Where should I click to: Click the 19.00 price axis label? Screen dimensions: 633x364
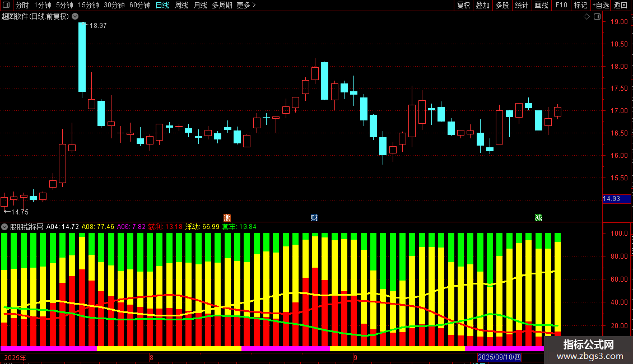[619, 22]
